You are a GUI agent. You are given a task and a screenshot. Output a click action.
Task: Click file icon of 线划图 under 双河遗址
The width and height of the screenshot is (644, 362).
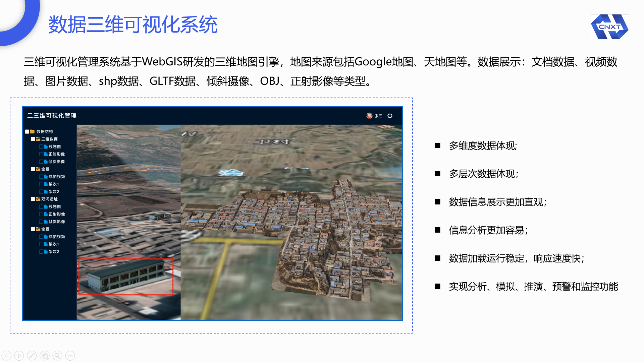[x=46, y=207]
